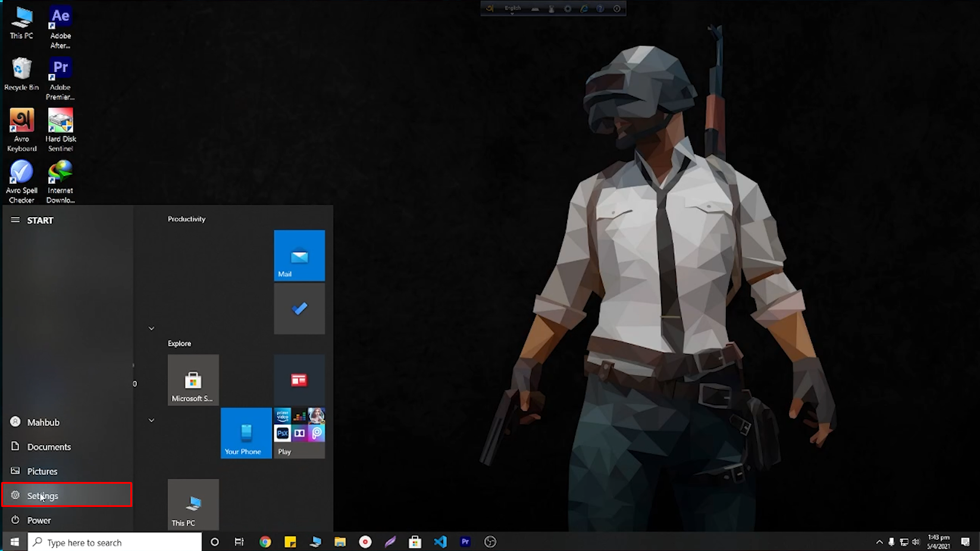Select the Explore group heading
The image size is (980, 551).
click(179, 343)
